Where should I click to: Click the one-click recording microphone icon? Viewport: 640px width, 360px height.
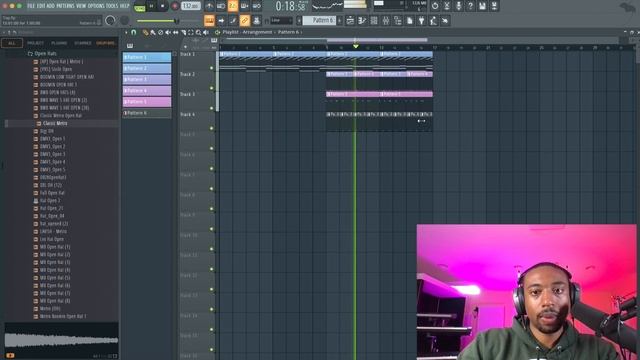click(x=459, y=6)
